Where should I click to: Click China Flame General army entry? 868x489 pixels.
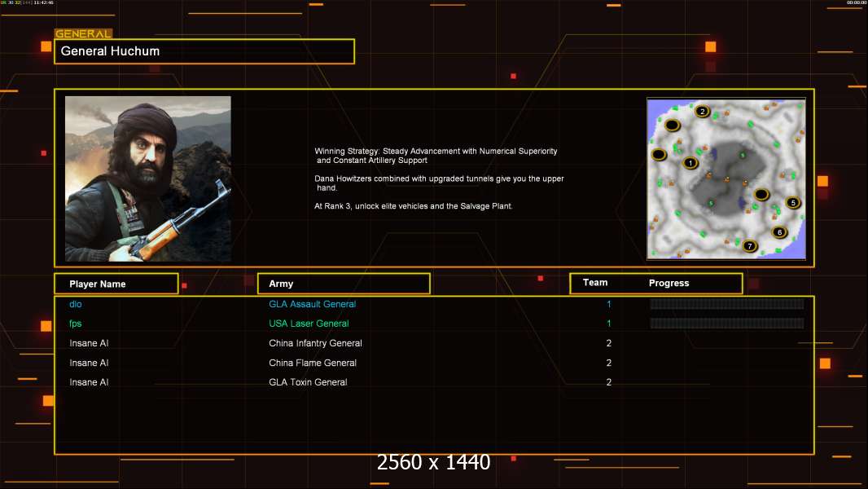tap(313, 363)
